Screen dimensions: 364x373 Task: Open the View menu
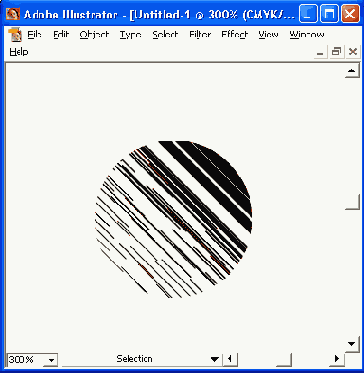[x=268, y=35]
